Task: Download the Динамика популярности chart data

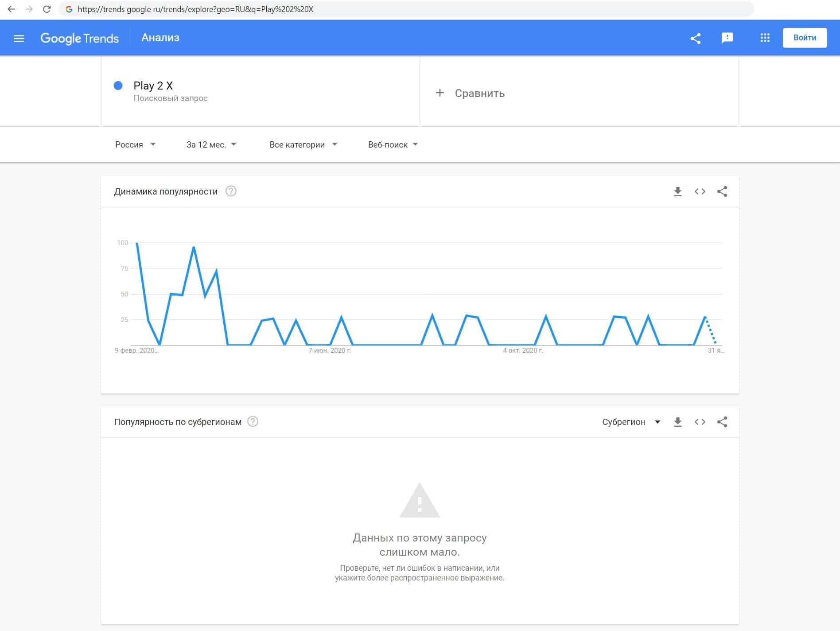Action: tap(677, 191)
